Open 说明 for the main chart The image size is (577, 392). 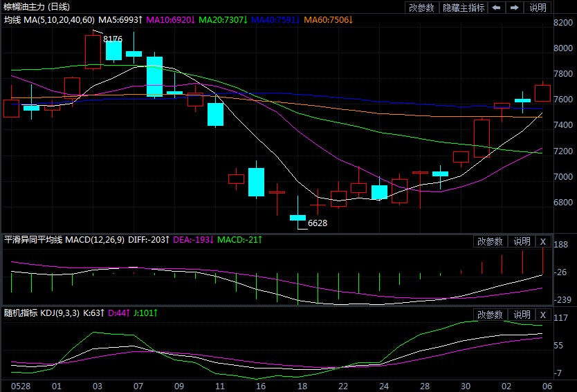pos(538,8)
